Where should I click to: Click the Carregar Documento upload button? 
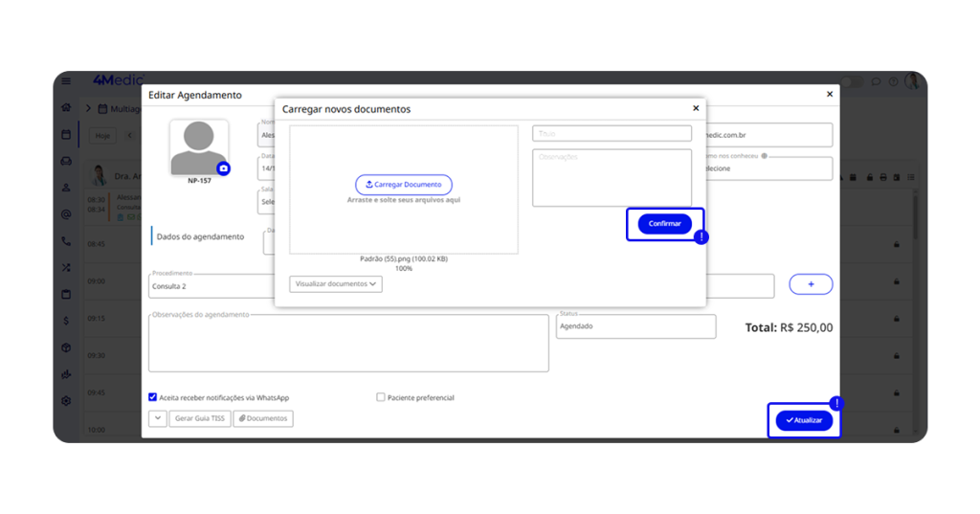(x=403, y=185)
